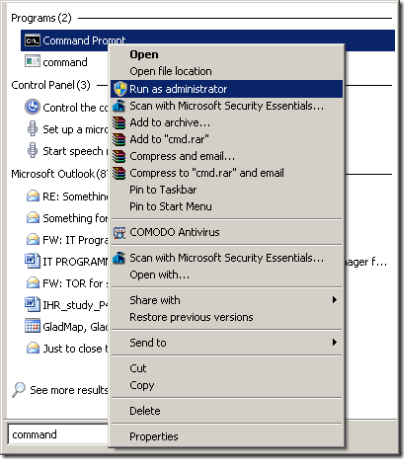
Task: Select Restore previous versions
Action: tap(191, 317)
